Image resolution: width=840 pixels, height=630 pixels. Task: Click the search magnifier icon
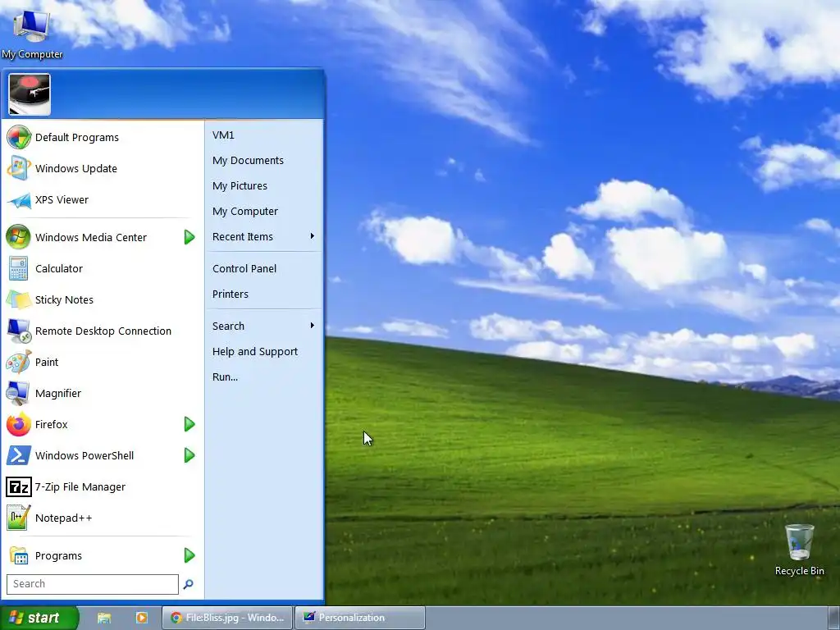pyautogui.click(x=188, y=584)
